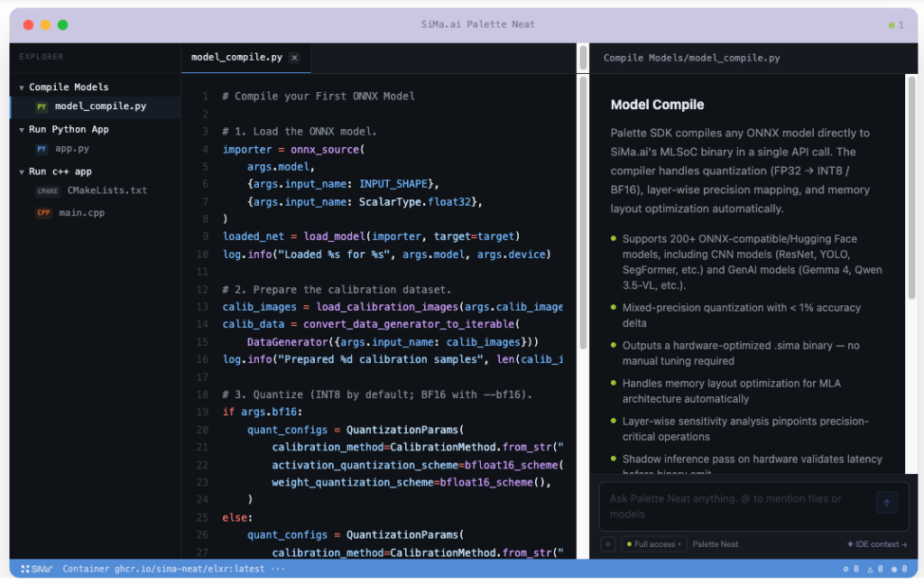Collapse the Compile Models folder arrow
924x584 pixels.
coord(22,88)
